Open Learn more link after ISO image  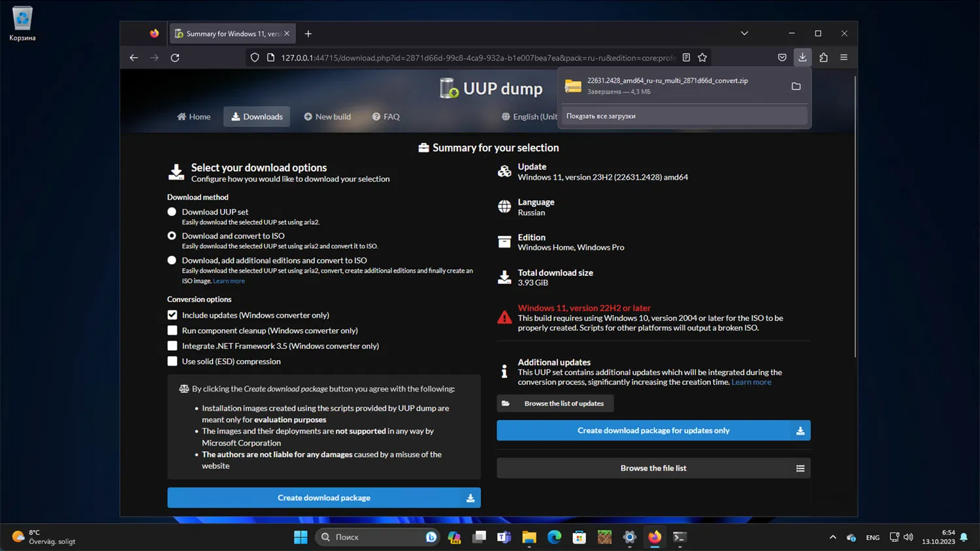click(229, 281)
